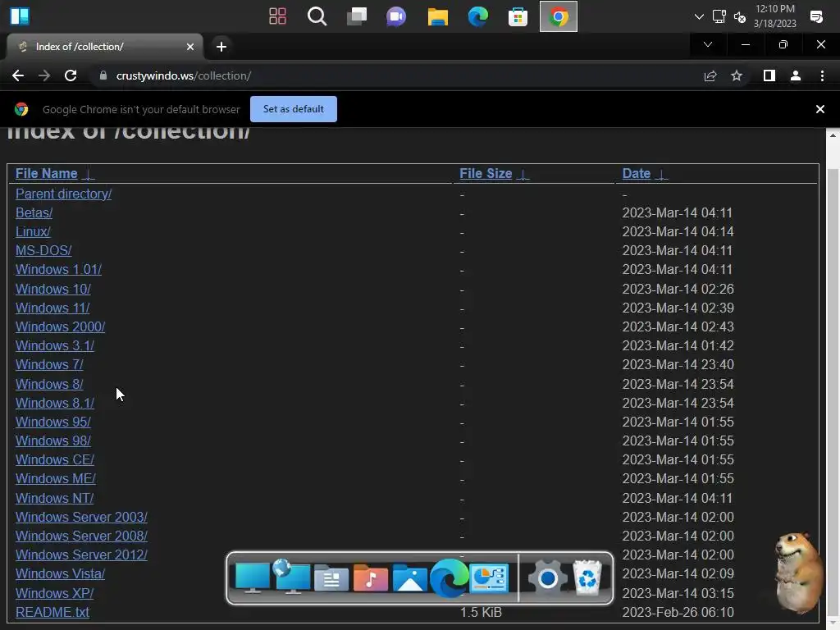Click the dock monitor desktop icon
Viewport: 840px width, 630px height.
253,578
